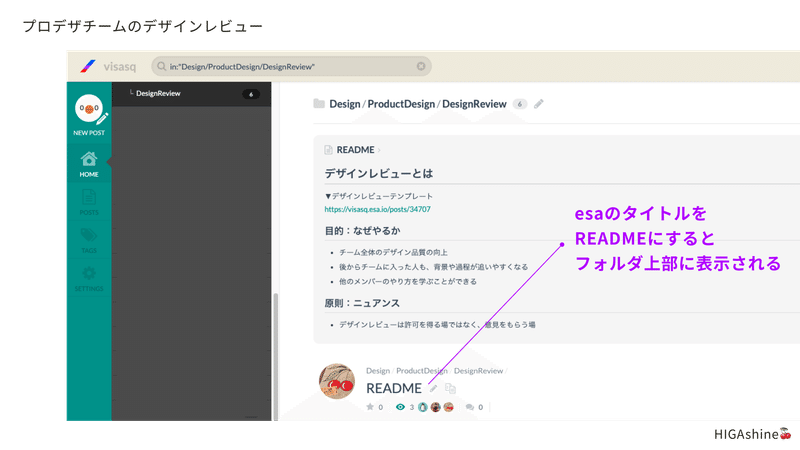Open the small Design path link above the post
Screen dimensions: 800x450
378,371
